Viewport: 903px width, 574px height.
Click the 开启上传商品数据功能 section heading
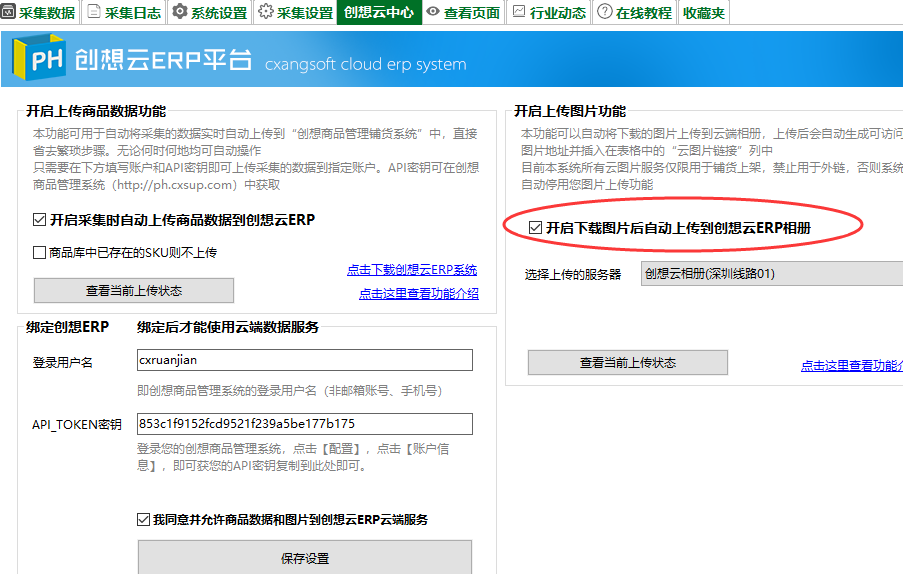point(96,111)
